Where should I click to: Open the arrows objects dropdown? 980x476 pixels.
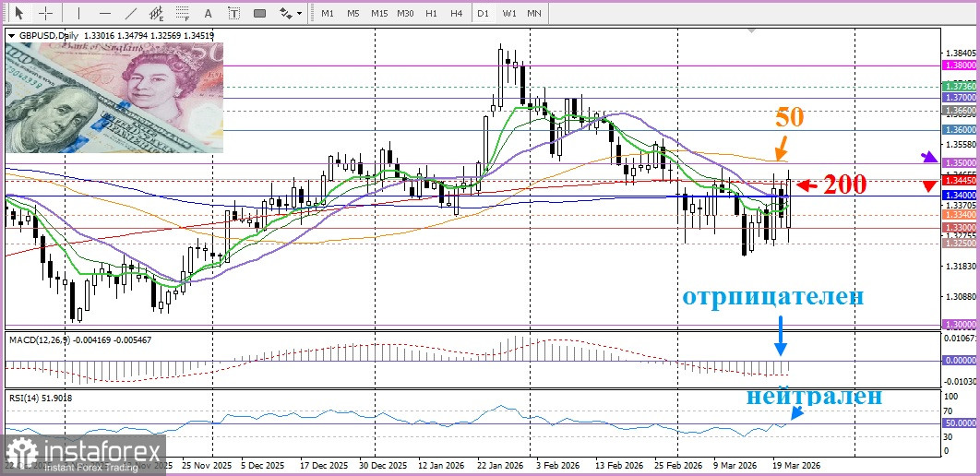click(x=291, y=13)
